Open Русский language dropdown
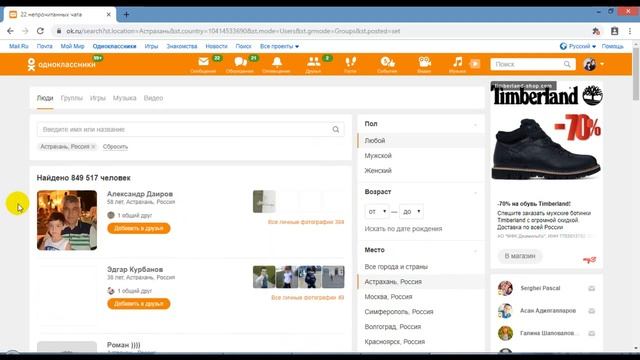Image resolution: width=640 pixels, height=360 pixels. 578,47
